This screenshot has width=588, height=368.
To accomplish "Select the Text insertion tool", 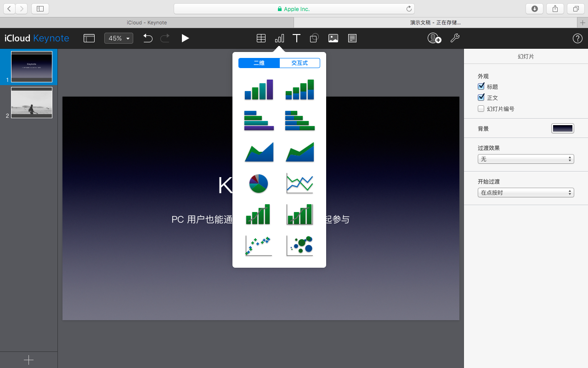I will click(x=296, y=38).
